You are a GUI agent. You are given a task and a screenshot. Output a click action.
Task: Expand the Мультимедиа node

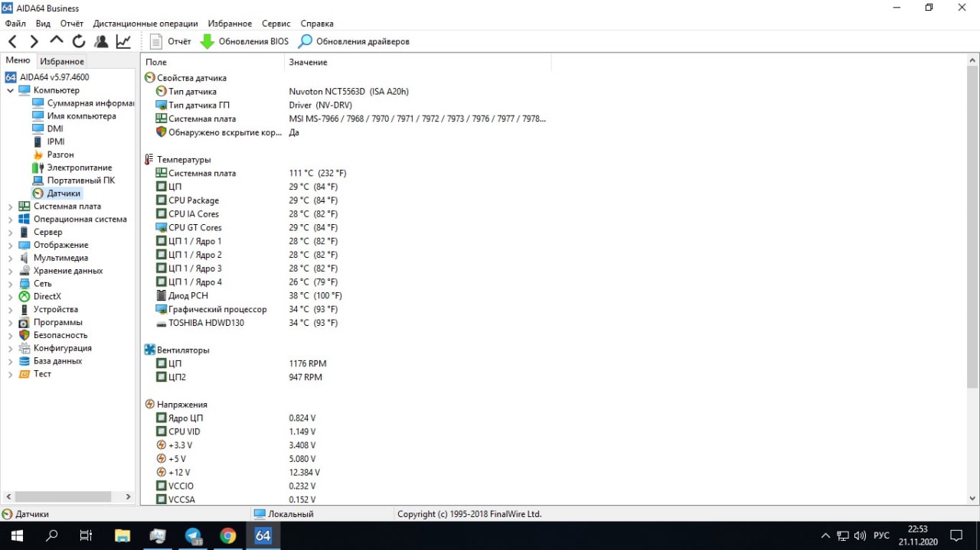pyautogui.click(x=11, y=258)
